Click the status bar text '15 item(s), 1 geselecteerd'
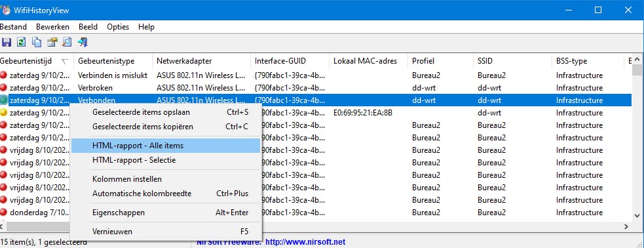Image resolution: width=644 pixels, height=248 pixels. 43,242
